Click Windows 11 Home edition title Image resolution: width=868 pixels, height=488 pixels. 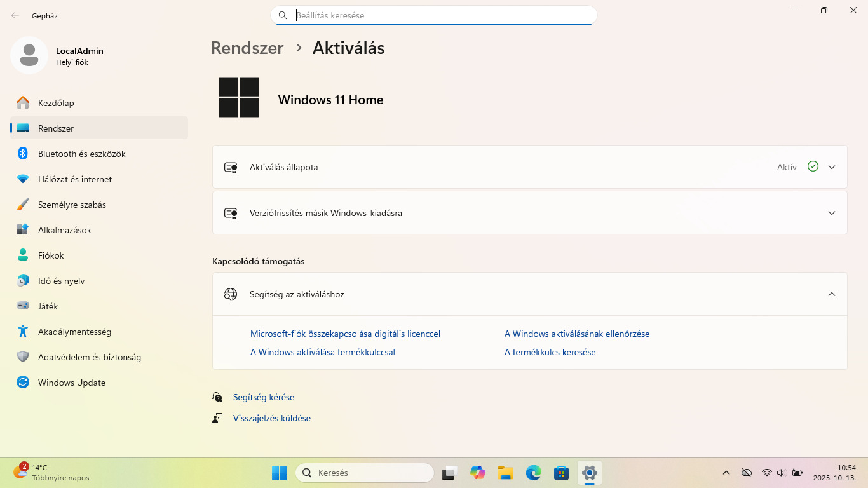pos(330,100)
